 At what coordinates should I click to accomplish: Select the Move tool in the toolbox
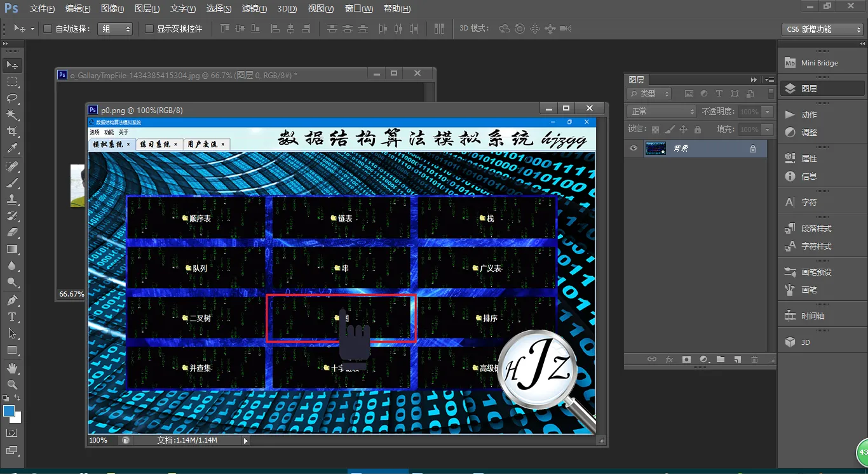(12, 65)
